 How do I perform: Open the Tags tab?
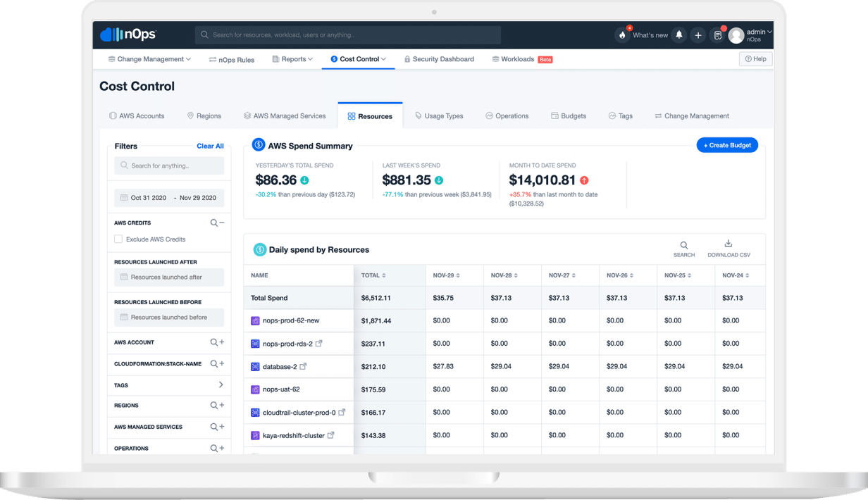point(620,115)
